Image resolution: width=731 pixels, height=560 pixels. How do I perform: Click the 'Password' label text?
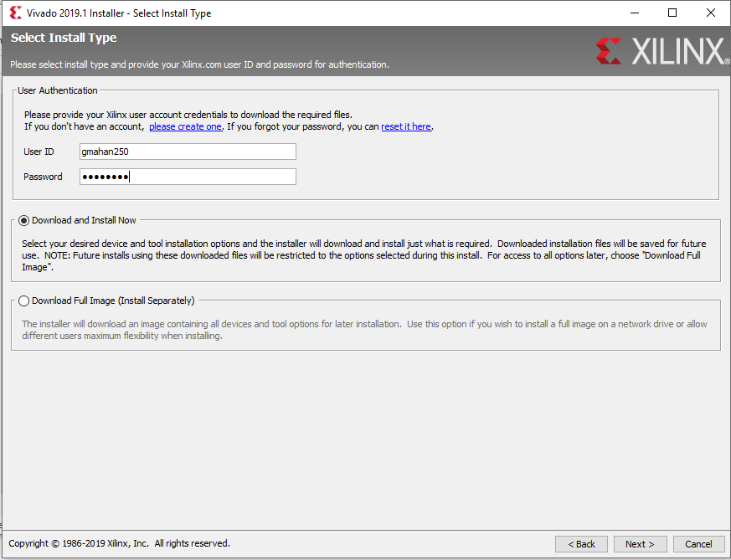pyautogui.click(x=43, y=177)
